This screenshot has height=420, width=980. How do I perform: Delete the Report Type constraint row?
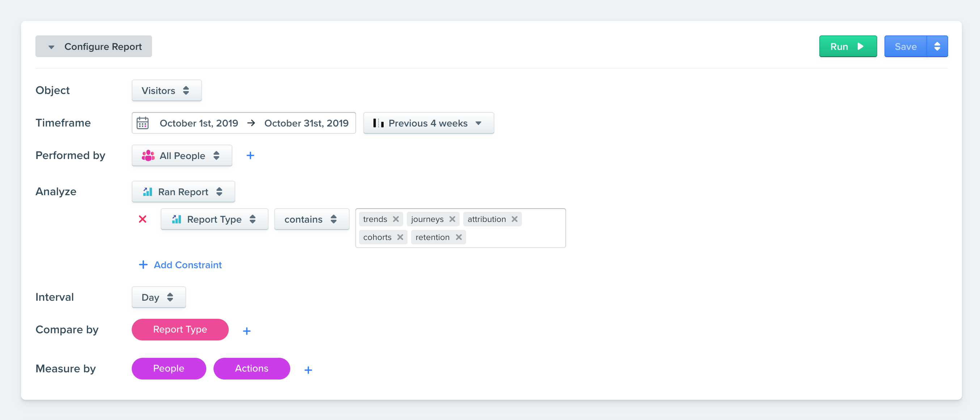point(143,219)
